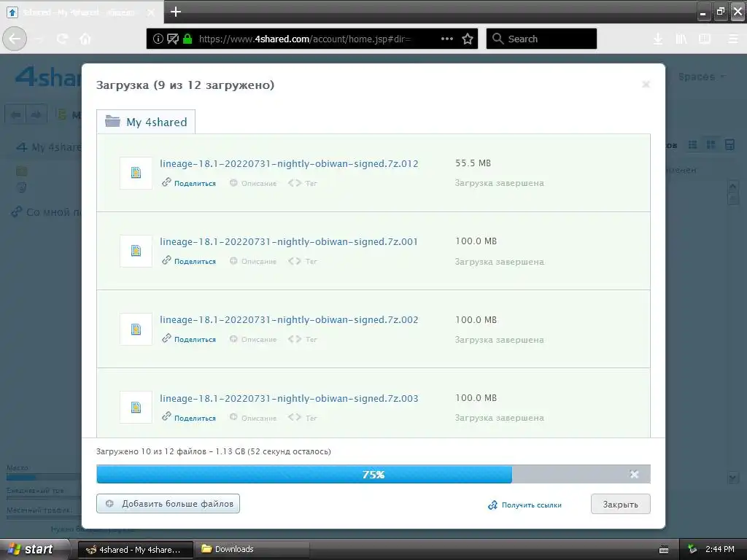The image size is (747, 560).
Task: Click the Добавить больше файлов button
Action: [169, 504]
